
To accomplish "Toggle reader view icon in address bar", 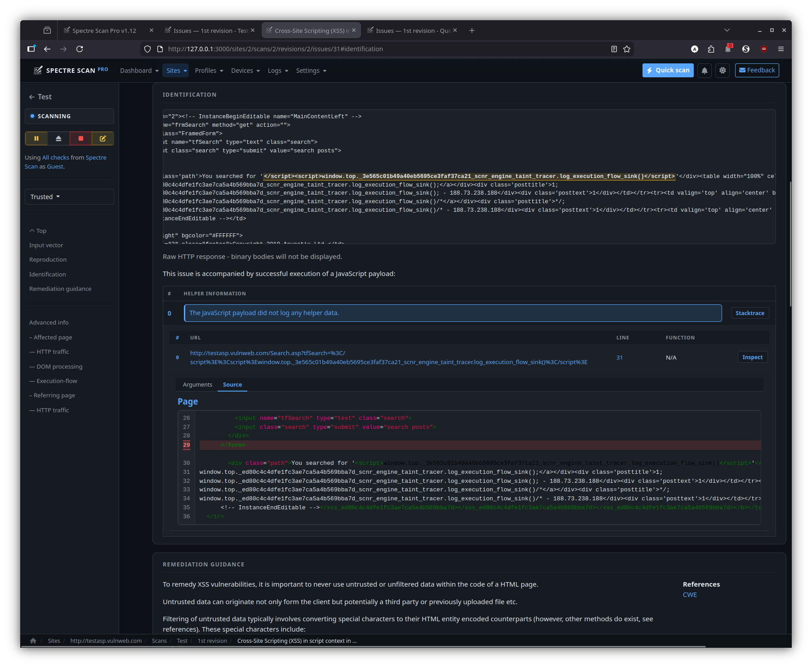I will [x=614, y=49].
